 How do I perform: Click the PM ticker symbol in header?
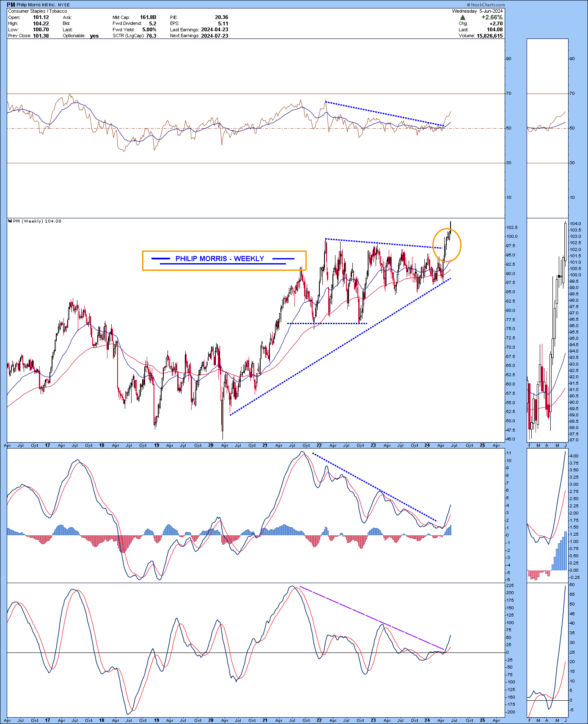click(11, 5)
